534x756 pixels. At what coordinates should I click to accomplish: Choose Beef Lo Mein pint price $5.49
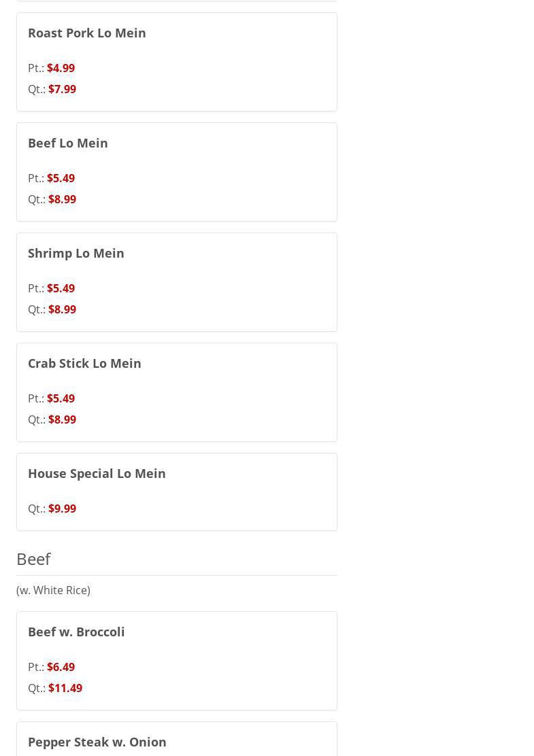[x=61, y=178]
